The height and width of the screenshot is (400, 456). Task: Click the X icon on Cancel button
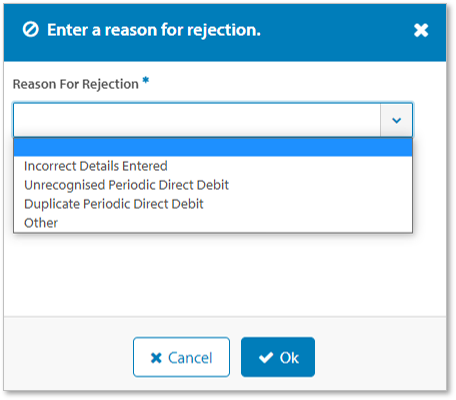(x=156, y=358)
